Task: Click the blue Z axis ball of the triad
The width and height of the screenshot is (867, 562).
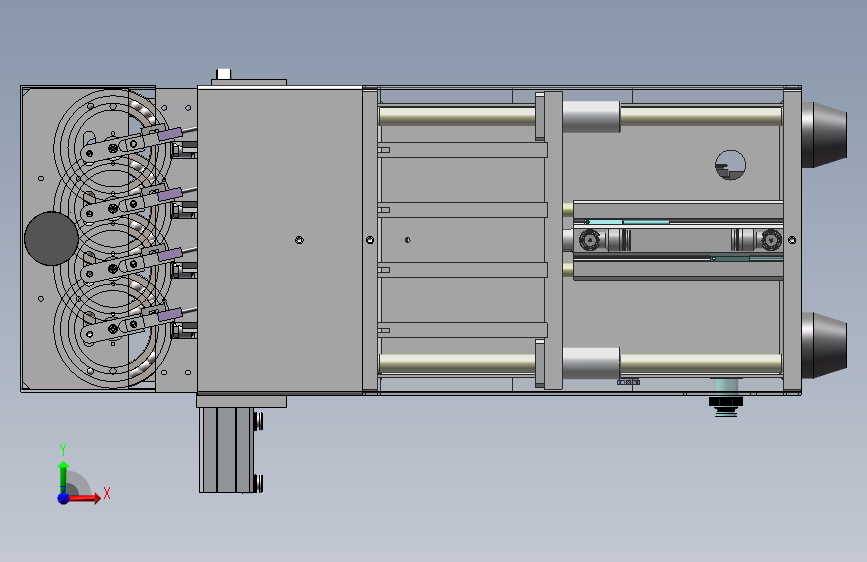Action: [64, 498]
